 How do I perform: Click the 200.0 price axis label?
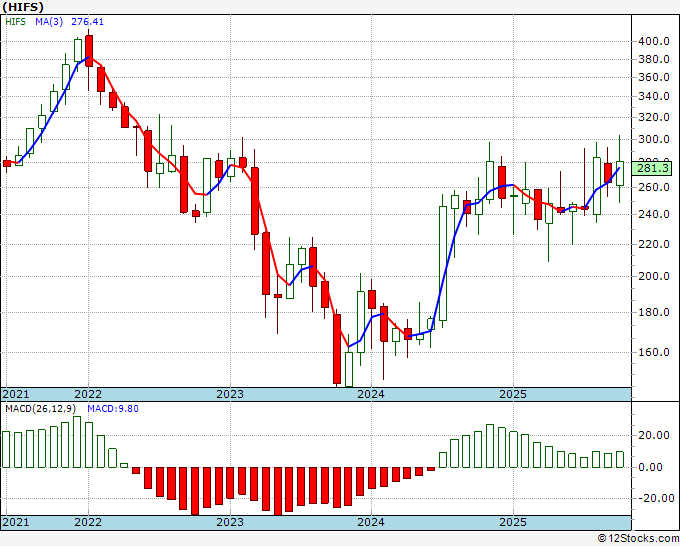click(x=654, y=276)
